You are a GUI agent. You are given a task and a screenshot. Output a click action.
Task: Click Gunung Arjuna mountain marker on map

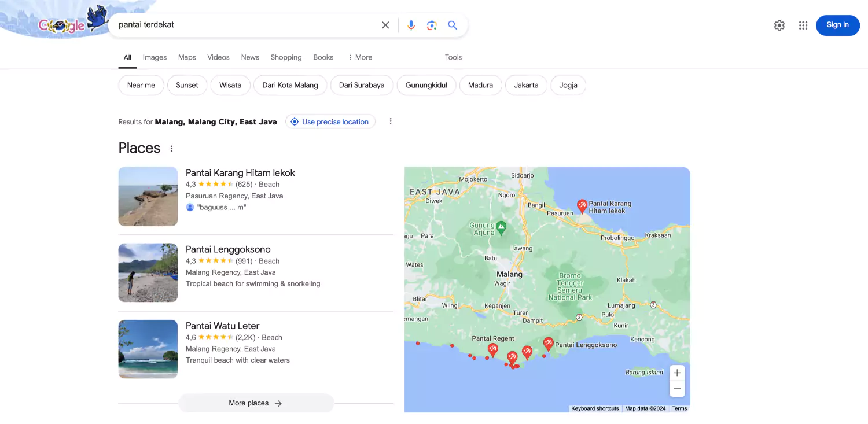[x=501, y=227]
